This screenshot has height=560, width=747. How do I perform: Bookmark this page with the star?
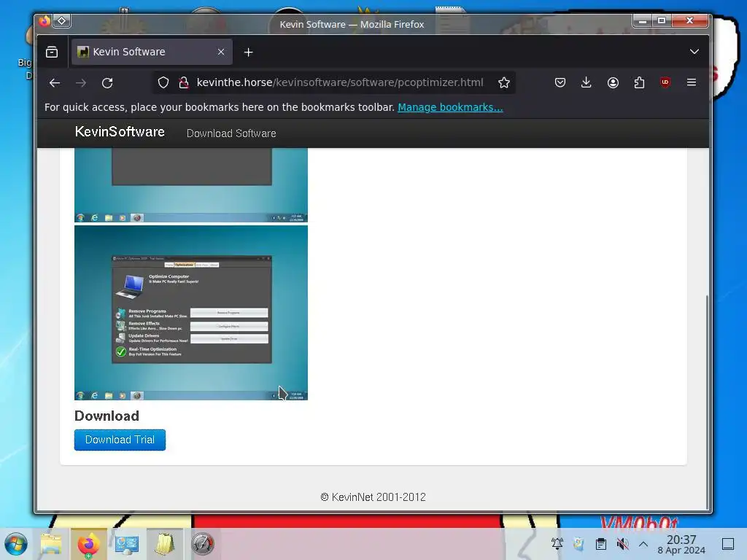504,83
